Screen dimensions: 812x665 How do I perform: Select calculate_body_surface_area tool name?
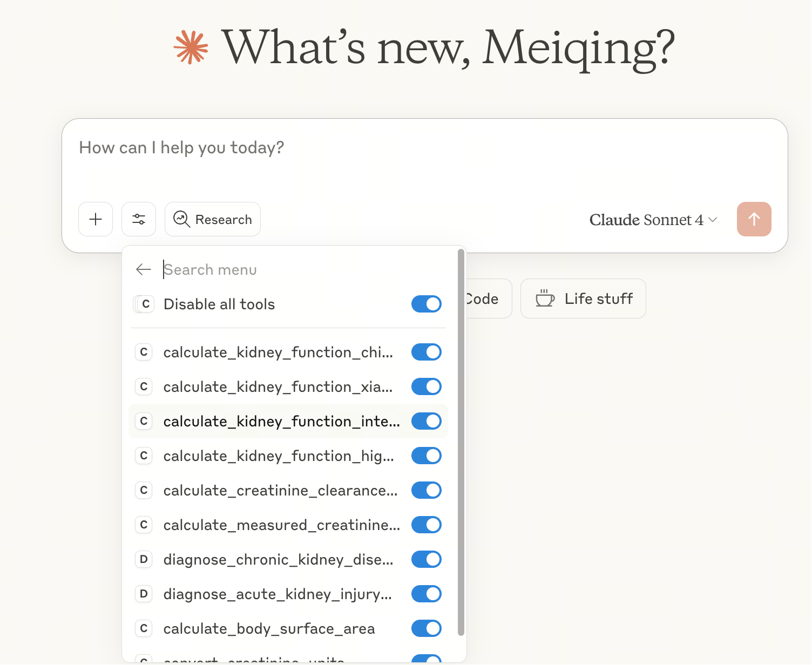tap(269, 628)
